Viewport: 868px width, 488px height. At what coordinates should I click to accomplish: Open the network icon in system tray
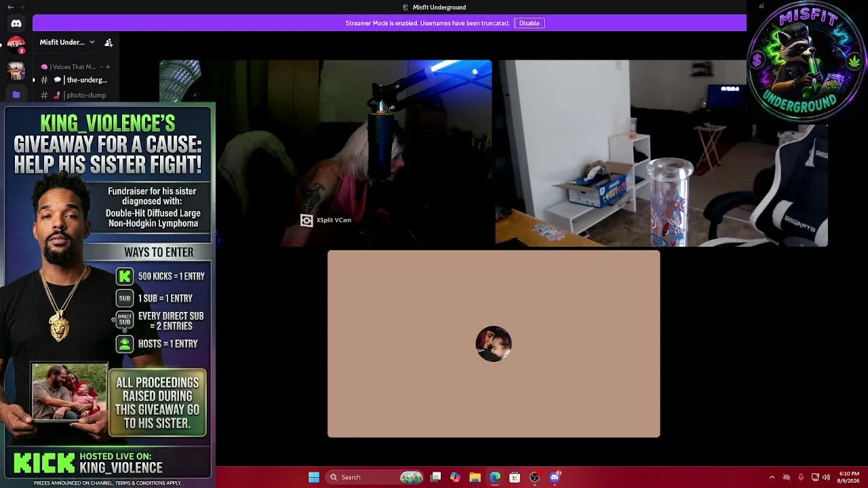pyautogui.click(x=815, y=477)
